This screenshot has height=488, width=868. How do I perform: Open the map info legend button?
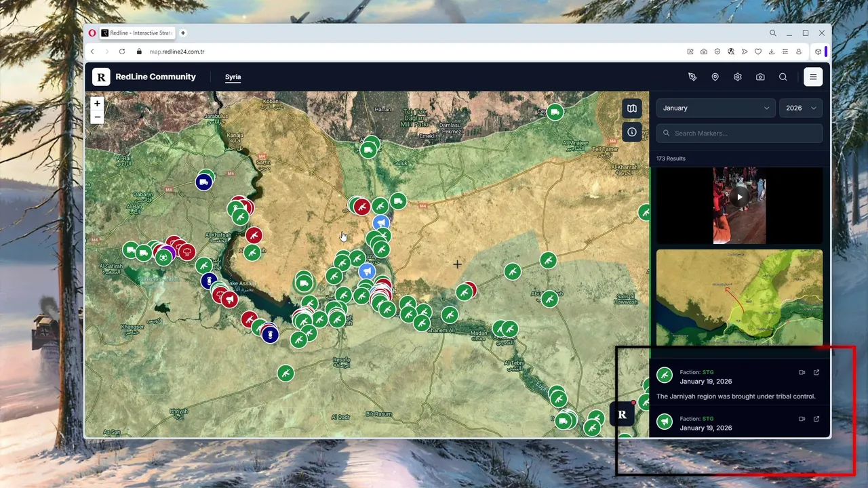click(631, 132)
